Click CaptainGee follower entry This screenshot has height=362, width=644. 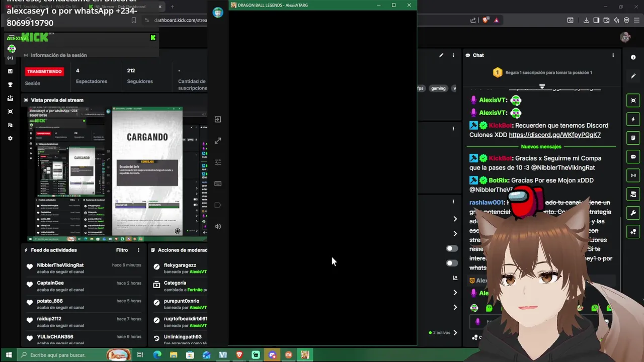pos(84,286)
